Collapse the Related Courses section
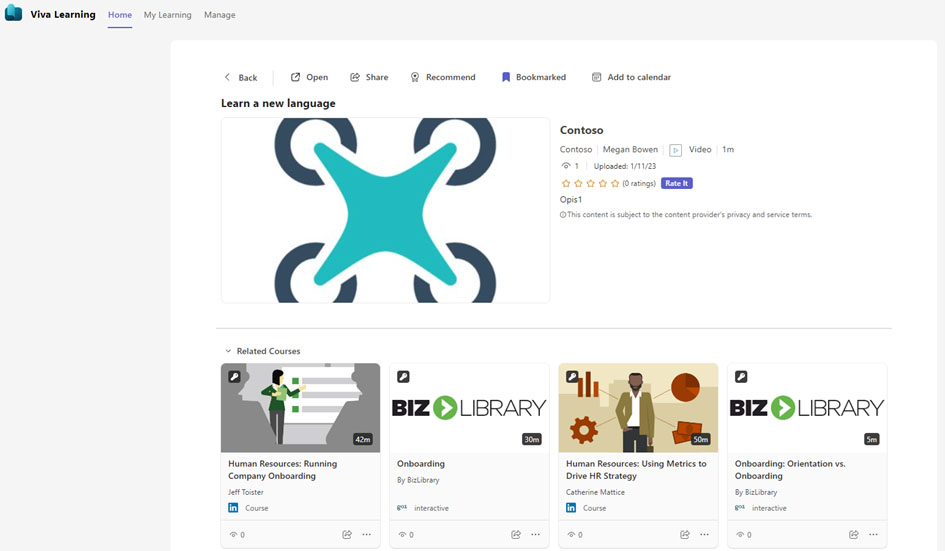The height and width of the screenshot is (551, 945). point(228,351)
